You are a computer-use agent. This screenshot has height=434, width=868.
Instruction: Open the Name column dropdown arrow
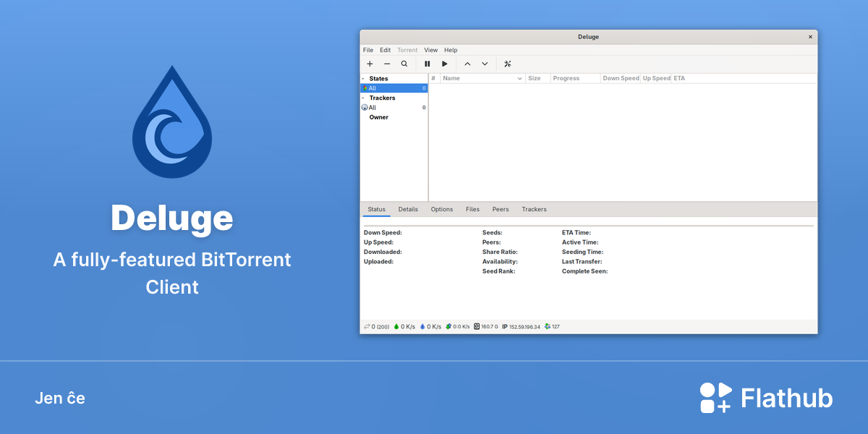point(520,78)
